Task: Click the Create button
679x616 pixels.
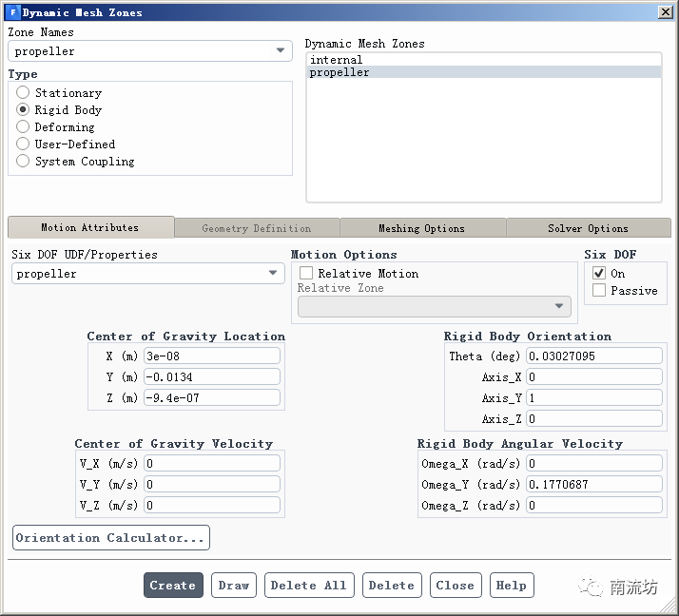Action: 173,586
